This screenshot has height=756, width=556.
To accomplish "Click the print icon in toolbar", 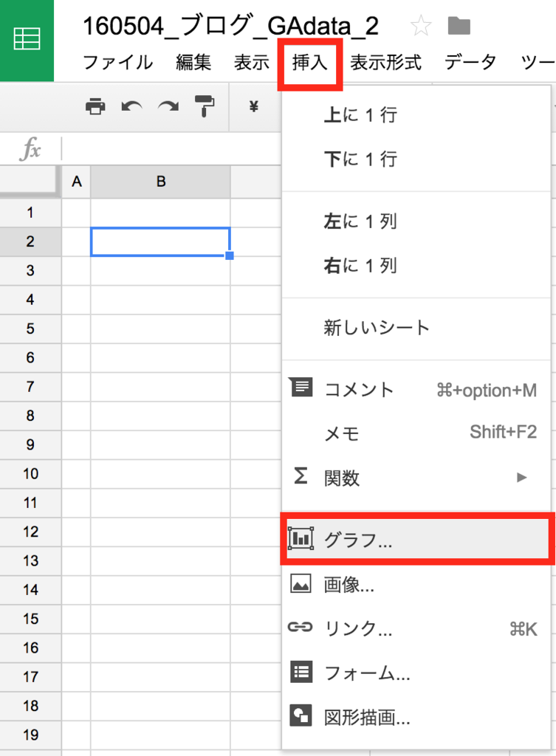I will pos(95,106).
